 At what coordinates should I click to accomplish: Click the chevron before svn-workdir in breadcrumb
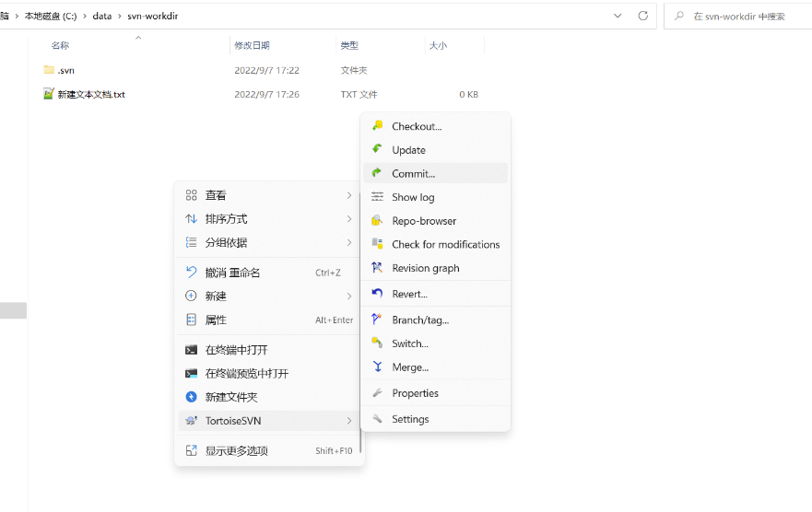point(120,16)
